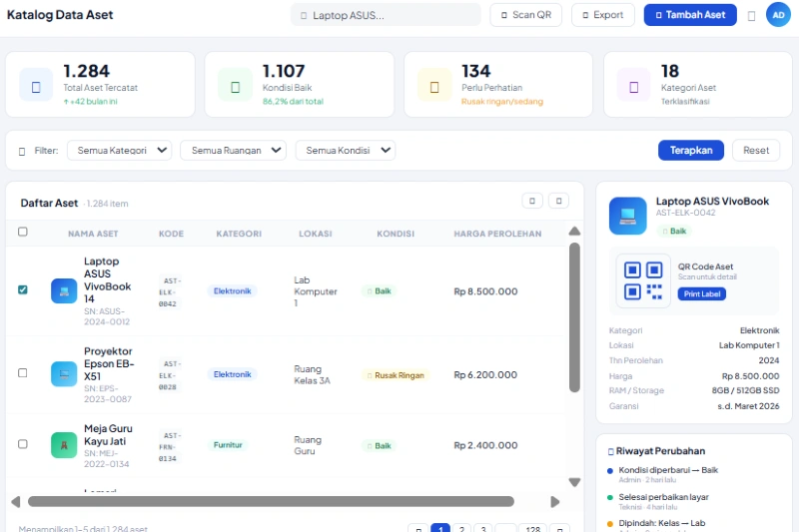Toggle the select-all checkbox in table header
799x532 pixels.
(x=22, y=232)
